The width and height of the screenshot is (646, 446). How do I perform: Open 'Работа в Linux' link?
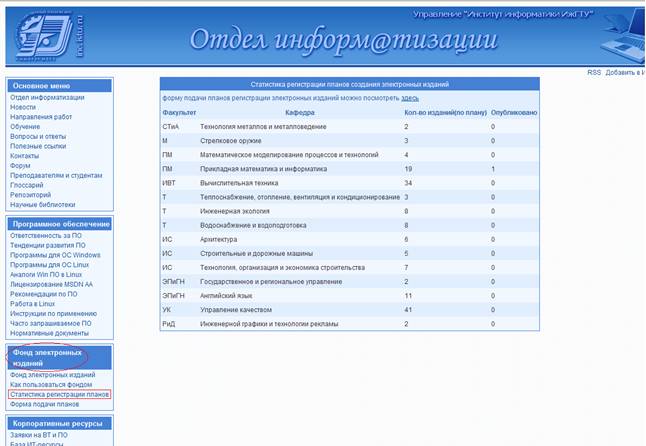(32, 304)
